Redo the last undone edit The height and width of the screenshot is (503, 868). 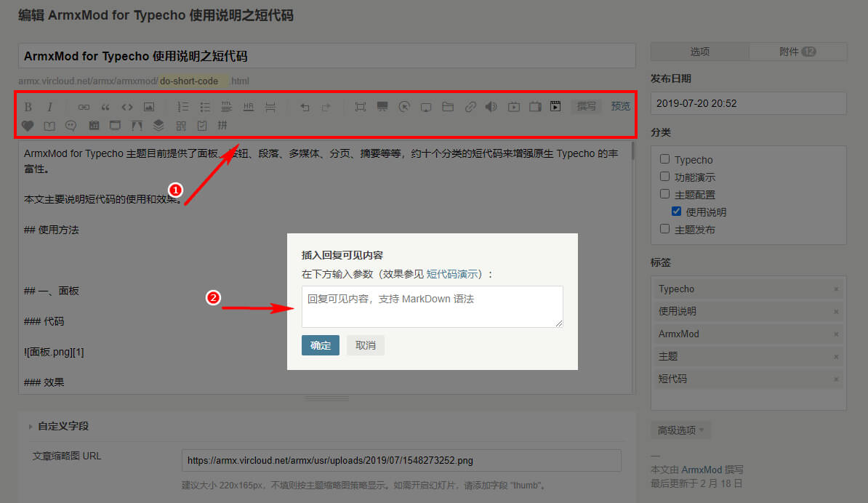click(326, 107)
